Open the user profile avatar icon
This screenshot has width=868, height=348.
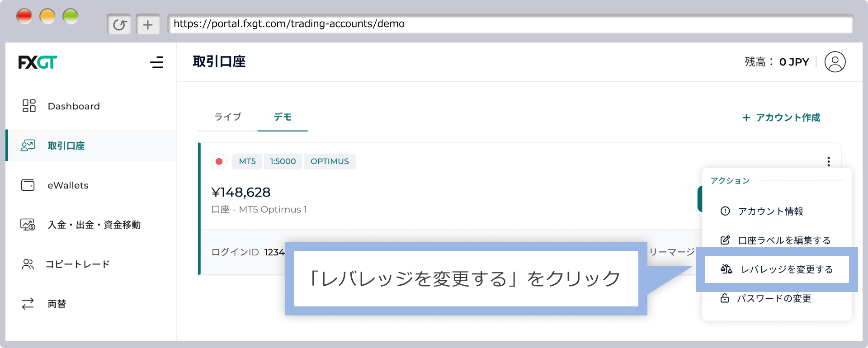point(835,62)
